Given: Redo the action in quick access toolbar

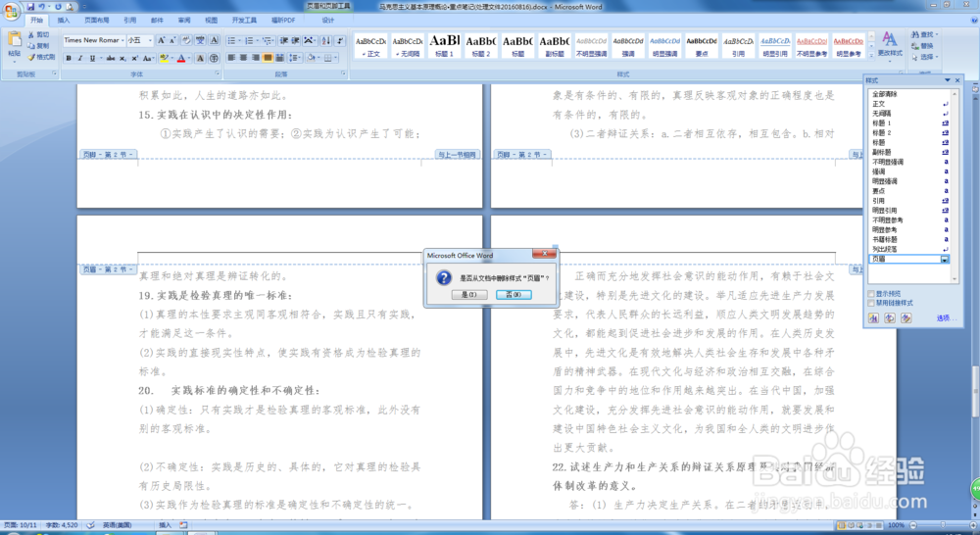Looking at the screenshot, I should pos(58,7).
